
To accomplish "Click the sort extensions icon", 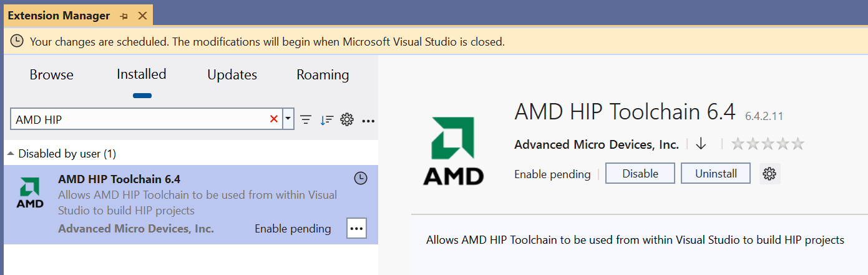I will coord(326,119).
